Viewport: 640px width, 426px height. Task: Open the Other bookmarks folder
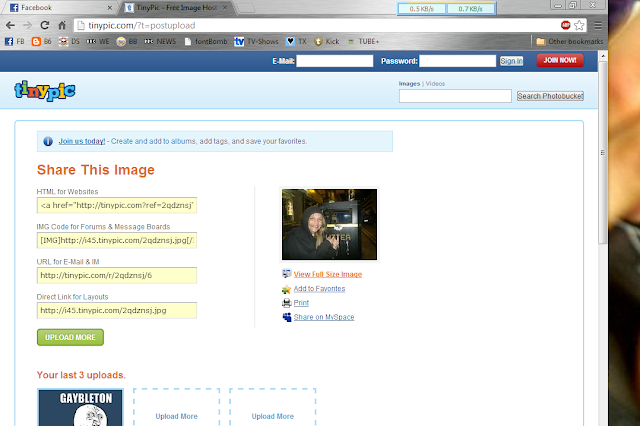tap(569, 41)
